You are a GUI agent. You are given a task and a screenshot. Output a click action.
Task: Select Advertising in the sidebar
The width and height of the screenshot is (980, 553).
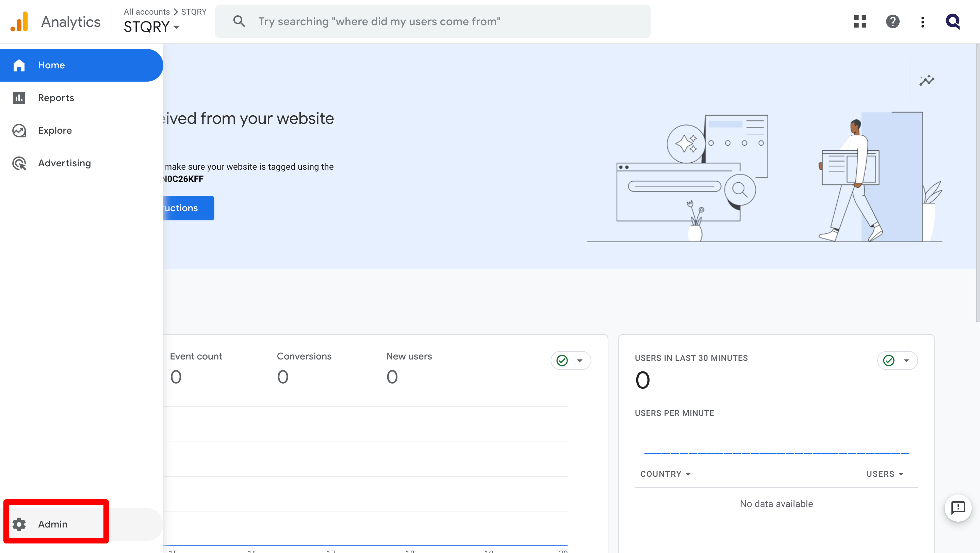point(64,163)
